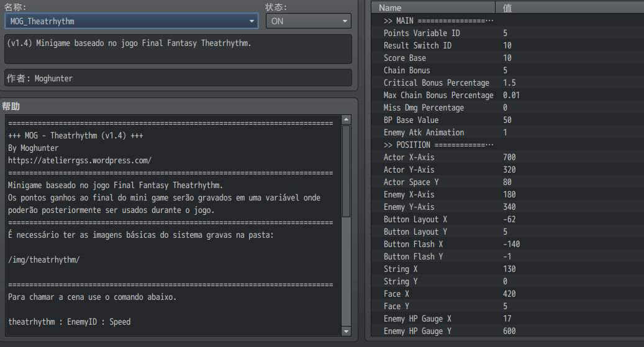
Task: Select the Enemy Atk Animation parameter
Action: click(x=507, y=132)
